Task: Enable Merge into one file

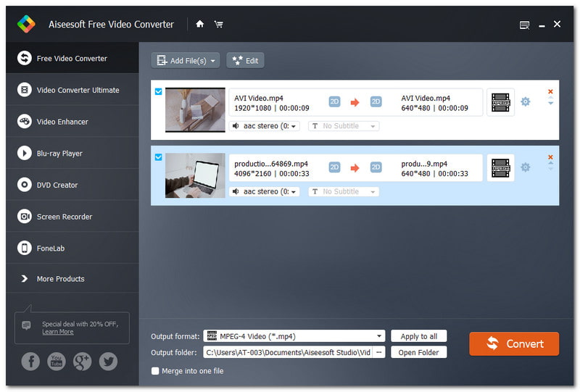Action: 155,371
